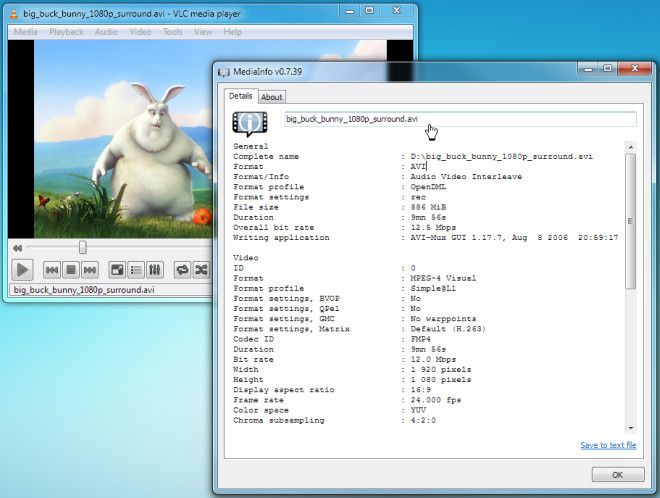
Task: Click the '4:2:0' chroma subsampling value
Action: [x=423, y=420]
